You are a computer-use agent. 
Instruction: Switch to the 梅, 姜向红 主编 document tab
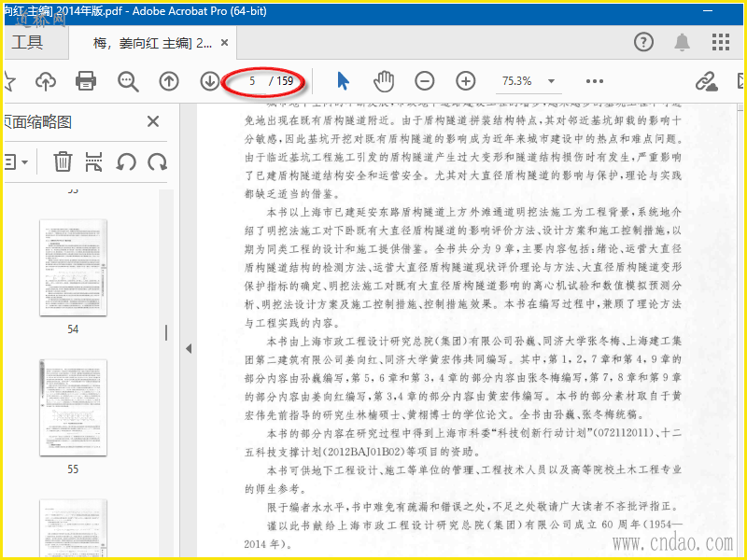tap(152, 43)
